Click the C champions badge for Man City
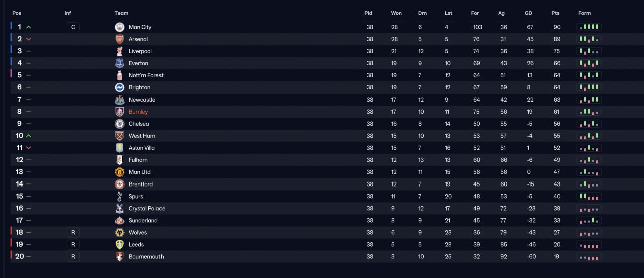Viewport: 644px width, 278px height. [73, 27]
